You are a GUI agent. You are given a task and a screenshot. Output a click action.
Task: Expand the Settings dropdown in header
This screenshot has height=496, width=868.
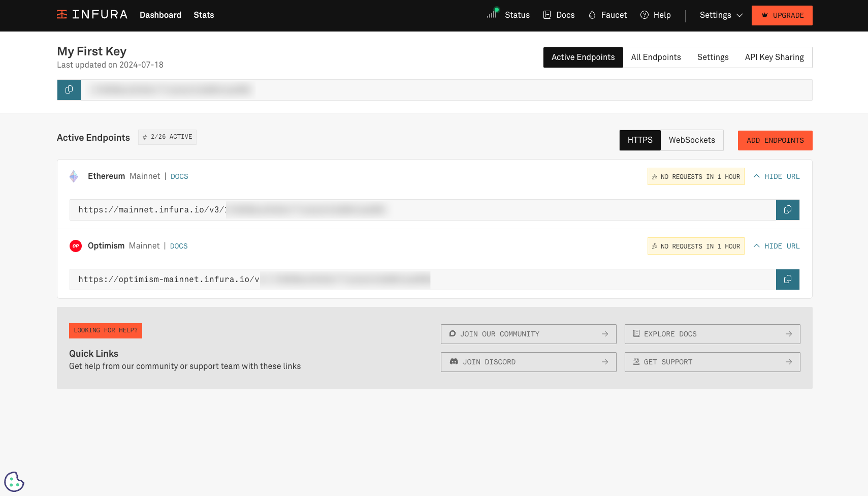click(x=721, y=15)
